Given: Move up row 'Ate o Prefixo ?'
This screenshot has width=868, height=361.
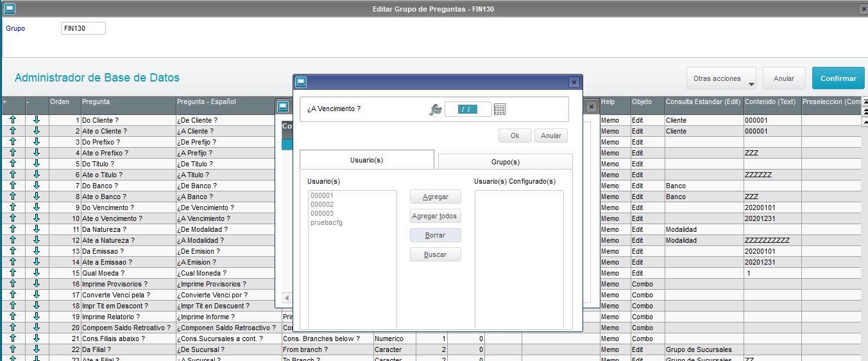Looking at the screenshot, I should click(12, 153).
